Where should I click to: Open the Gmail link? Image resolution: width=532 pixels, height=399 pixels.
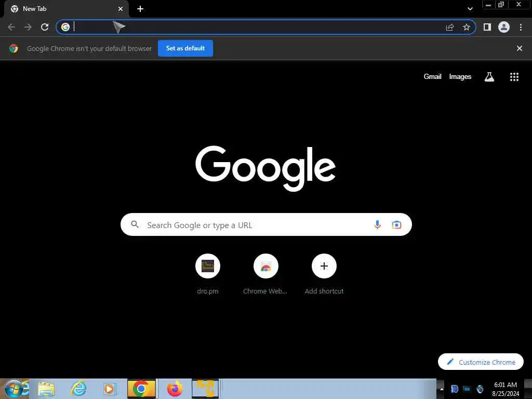(x=432, y=77)
